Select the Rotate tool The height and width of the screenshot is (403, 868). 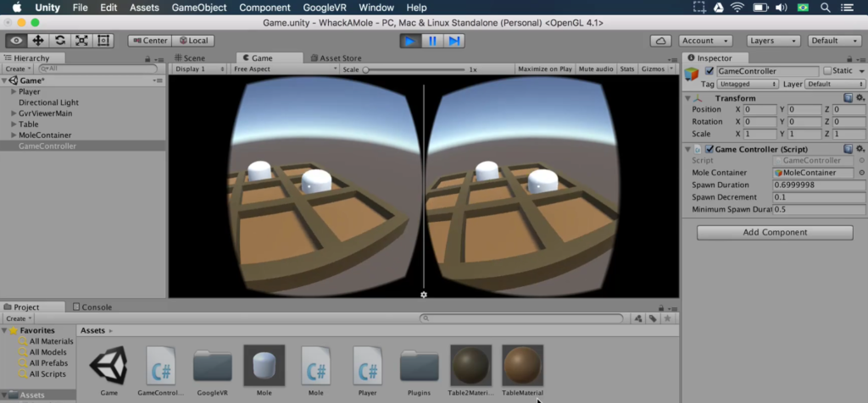coord(60,41)
